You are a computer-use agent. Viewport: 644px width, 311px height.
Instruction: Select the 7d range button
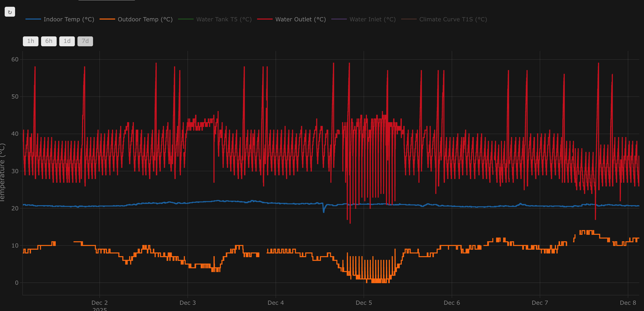85,41
